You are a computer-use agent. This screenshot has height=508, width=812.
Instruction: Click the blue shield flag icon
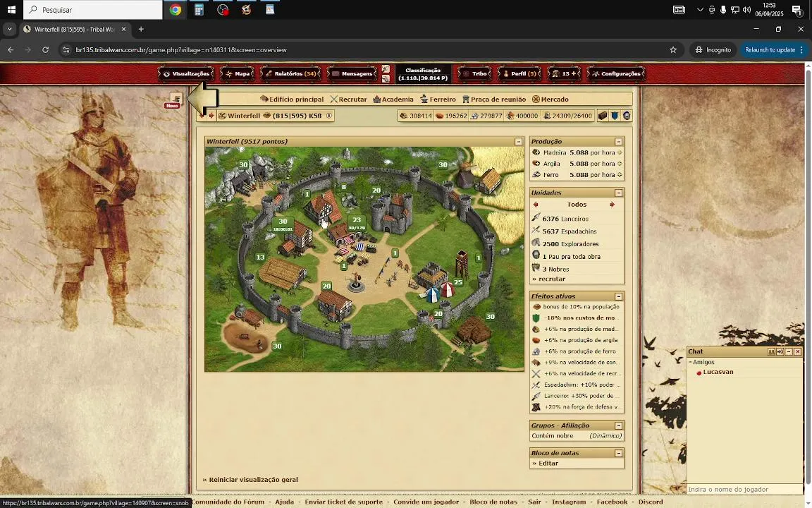pos(615,116)
